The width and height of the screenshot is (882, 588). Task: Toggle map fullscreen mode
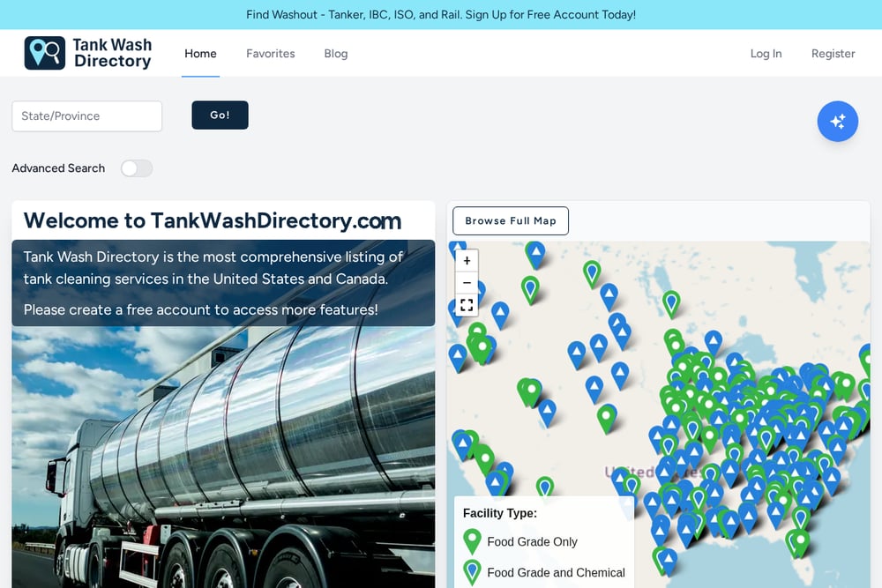point(467,305)
